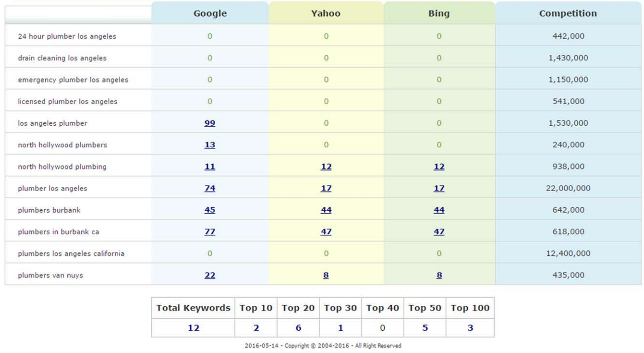The image size is (644, 353).
Task: Click Google rank 74 for plumber los angeles
Action: click(210, 188)
